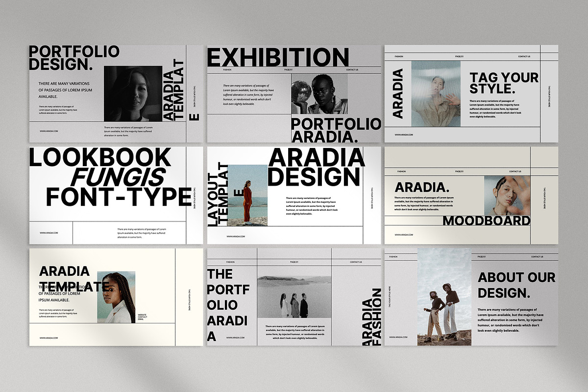The height and width of the screenshot is (392, 588).
Task: Select the 'TAG YOUR STYLE.' heading
Action: click(504, 83)
